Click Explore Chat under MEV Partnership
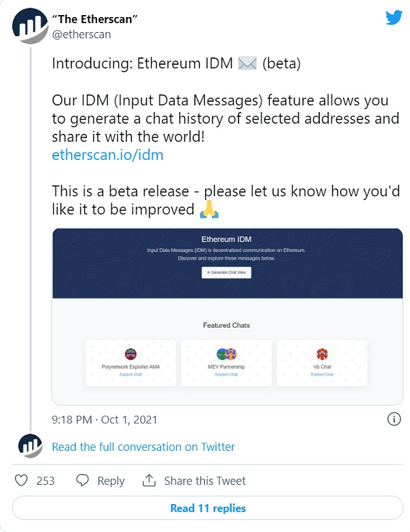410x532 pixels. (226, 374)
